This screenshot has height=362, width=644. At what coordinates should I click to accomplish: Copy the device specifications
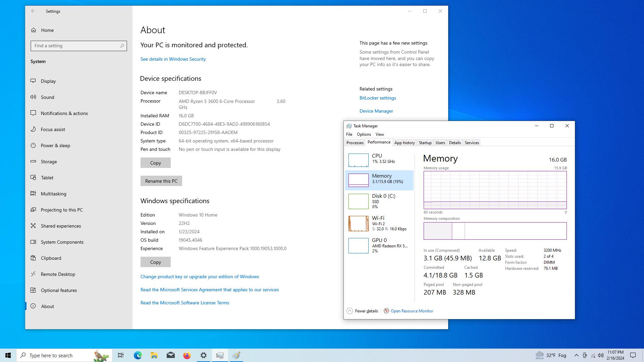click(x=155, y=163)
